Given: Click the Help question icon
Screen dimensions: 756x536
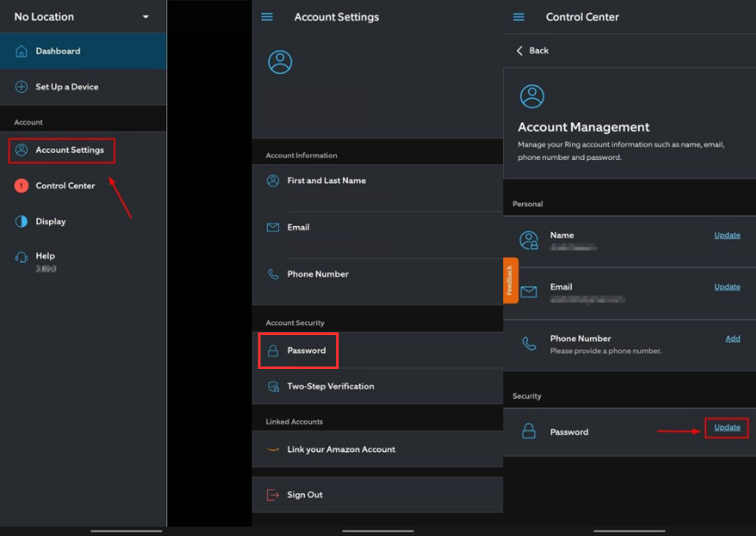Looking at the screenshot, I should (21, 256).
